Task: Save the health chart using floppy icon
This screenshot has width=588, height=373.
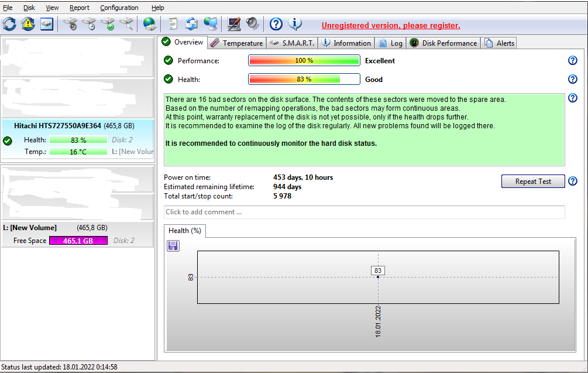Action: coord(173,246)
